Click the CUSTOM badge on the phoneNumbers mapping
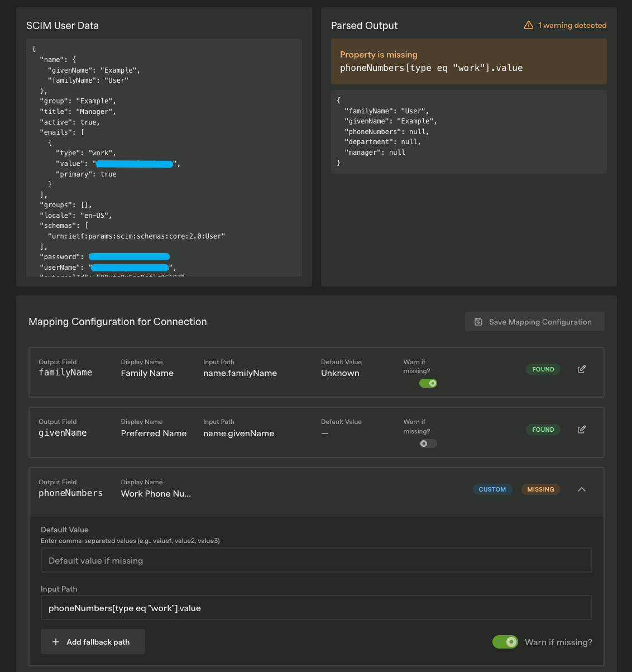The image size is (632, 672). click(492, 489)
